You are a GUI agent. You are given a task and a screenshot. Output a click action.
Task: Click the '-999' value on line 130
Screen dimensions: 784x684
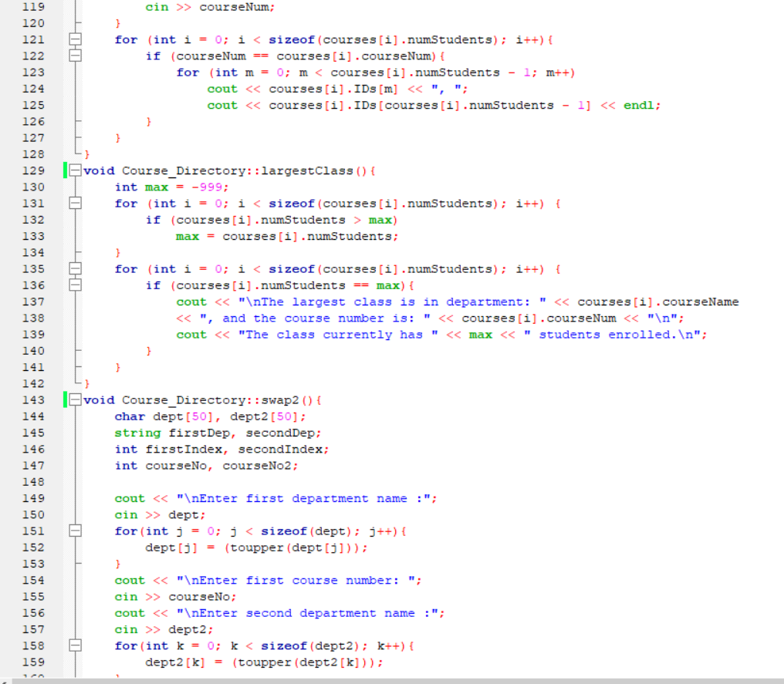[x=208, y=187]
